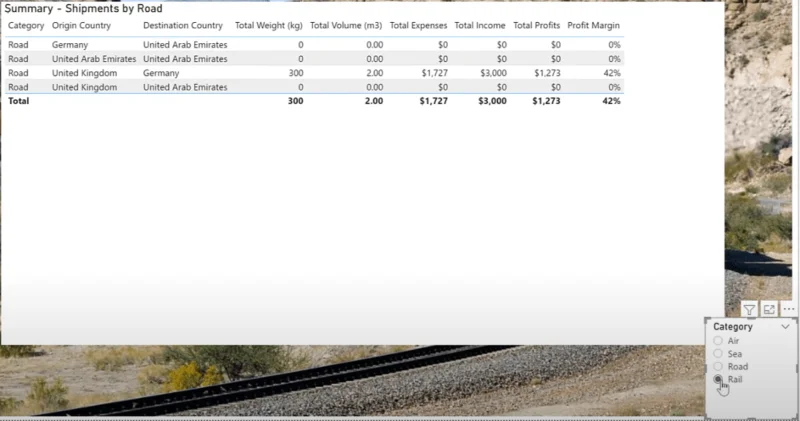This screenshot has height=421, width=800.
Task: Click total profits $1,273 in Total row
Action: pyautogui.click(x=546, y=101)
